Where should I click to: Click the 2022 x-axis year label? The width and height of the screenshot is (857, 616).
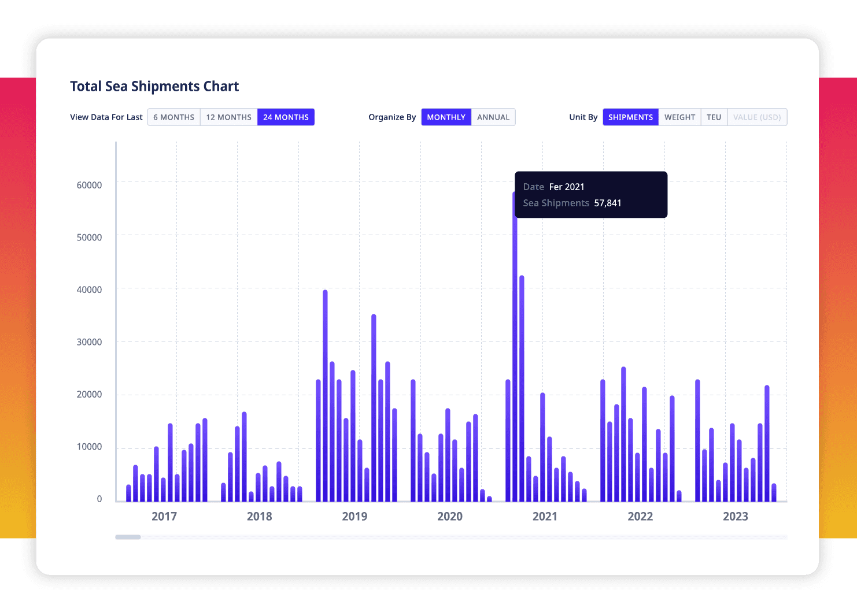pyautogui.click(x=640, y=516)
